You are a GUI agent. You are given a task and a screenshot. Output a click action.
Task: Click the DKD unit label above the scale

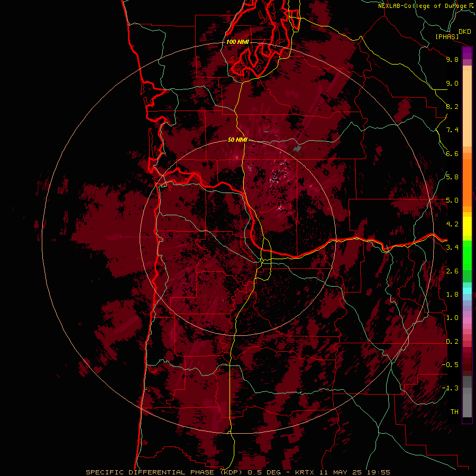click(465, 32)
